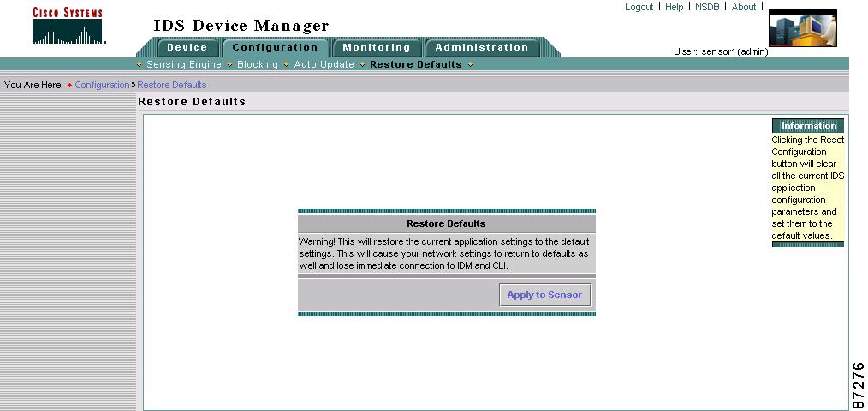Click the Information panel header

(x=808, y=126)
